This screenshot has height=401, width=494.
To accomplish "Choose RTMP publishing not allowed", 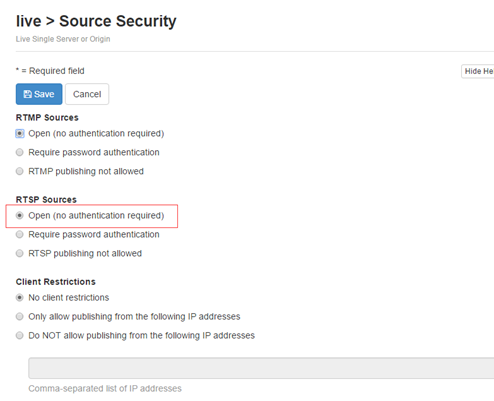I will pyautogui.click(x=20, y=171).
